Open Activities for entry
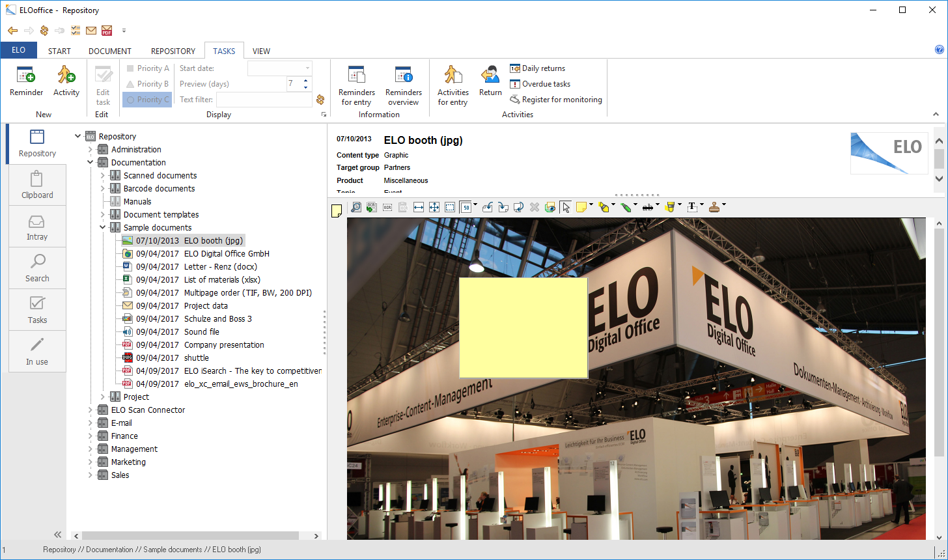Screen dimensions: 948x560 tap(453, 85)
